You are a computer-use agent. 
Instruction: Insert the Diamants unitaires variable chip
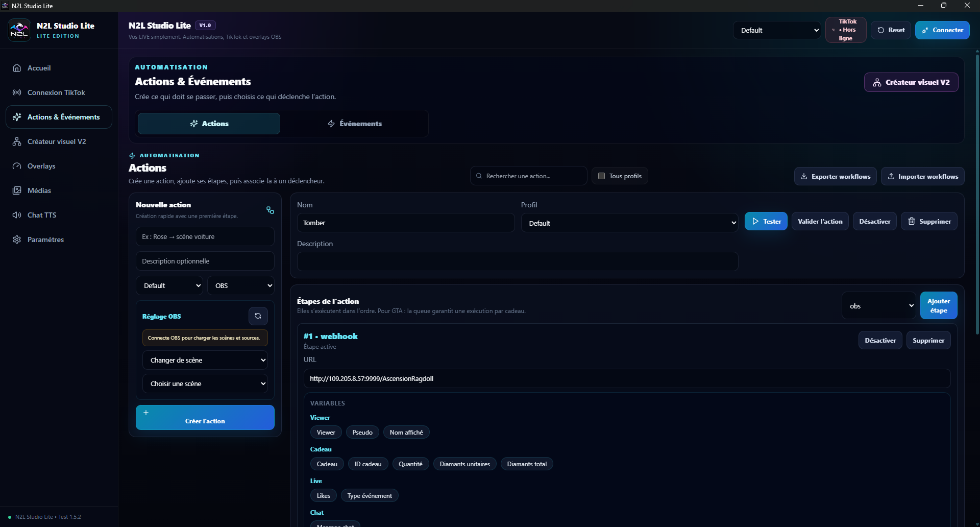tap(464, 464)
